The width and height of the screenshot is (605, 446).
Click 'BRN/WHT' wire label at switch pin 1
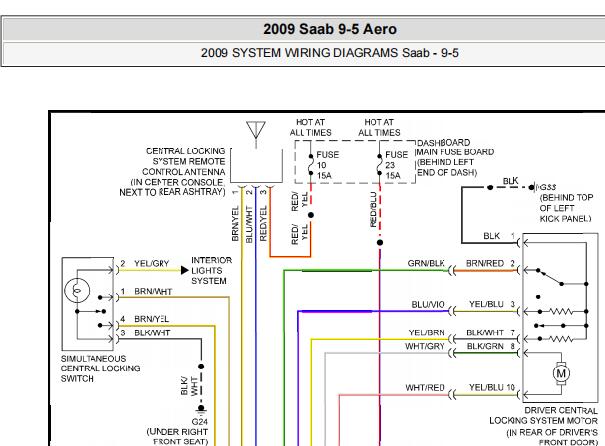(153, 292)
